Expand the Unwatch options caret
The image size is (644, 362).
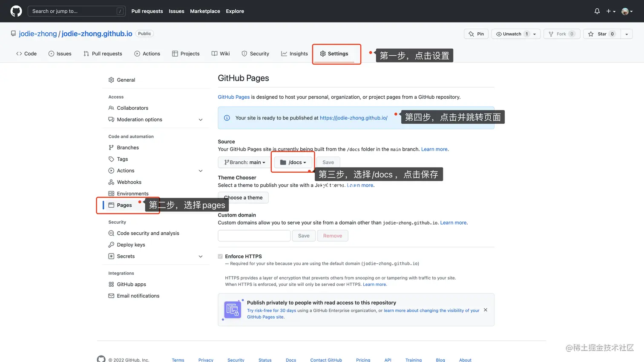coord(535,34)
